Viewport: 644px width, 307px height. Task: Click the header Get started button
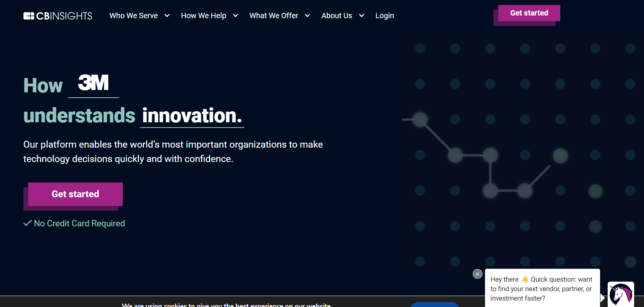click(529, 13)
